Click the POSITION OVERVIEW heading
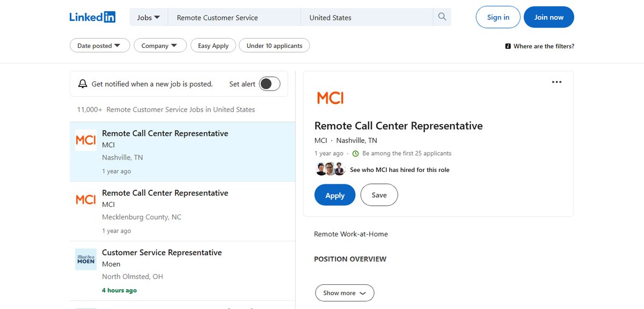The width and height of the screenshot is (644, 309). [x=350, y=259]
